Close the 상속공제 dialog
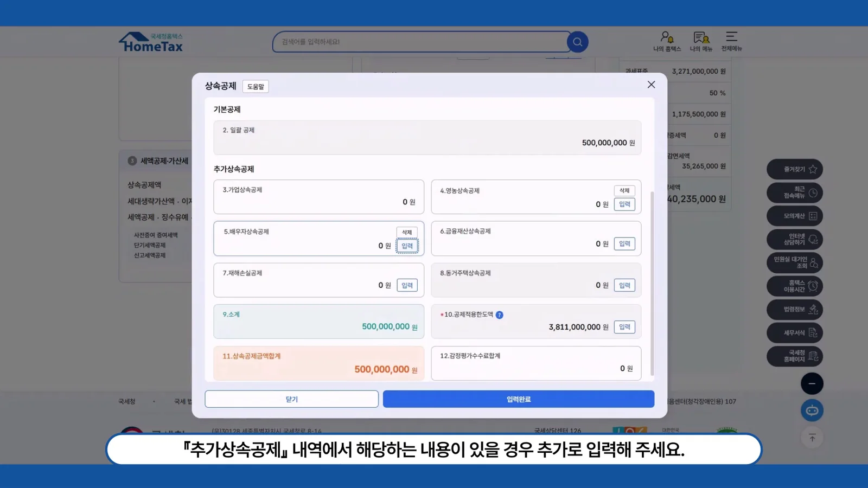Image resolution: width=868 pixels, height=488 pixels. click(x=651, y=85)
